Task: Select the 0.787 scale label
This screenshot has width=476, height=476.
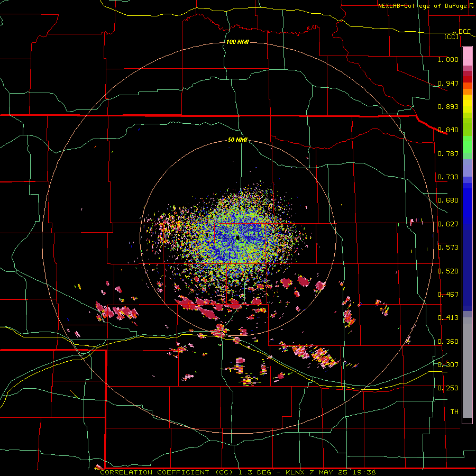Action: [448, 153]
